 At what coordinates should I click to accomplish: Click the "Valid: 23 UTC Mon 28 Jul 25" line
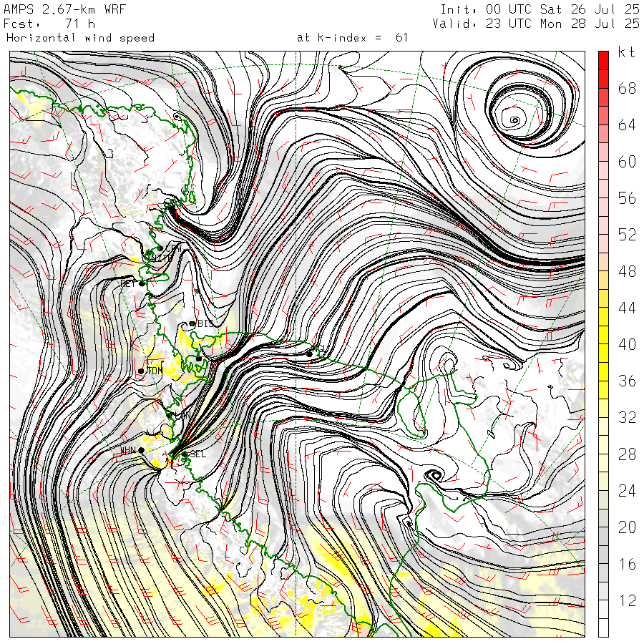(536, 24)
